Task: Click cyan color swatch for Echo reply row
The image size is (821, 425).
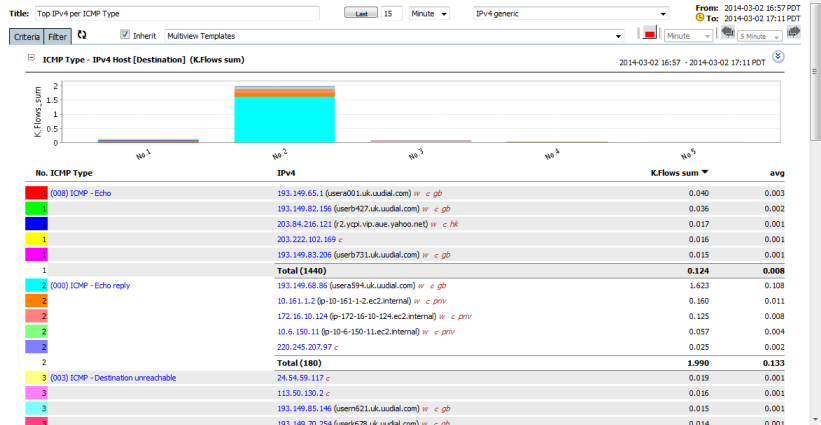Action: coord(37,285)
